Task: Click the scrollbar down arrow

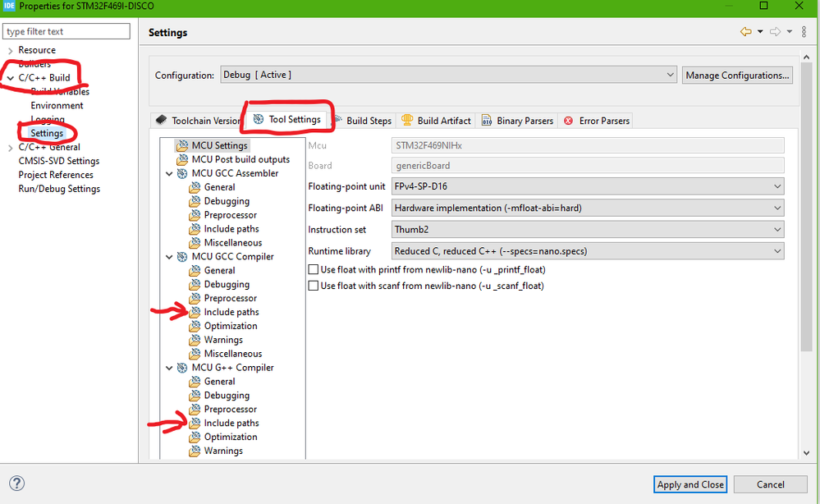Action: (x=806, y=453)
